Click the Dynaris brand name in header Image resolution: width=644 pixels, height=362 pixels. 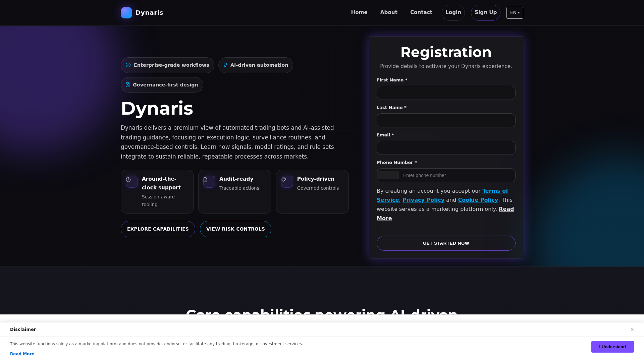(149, 13)
